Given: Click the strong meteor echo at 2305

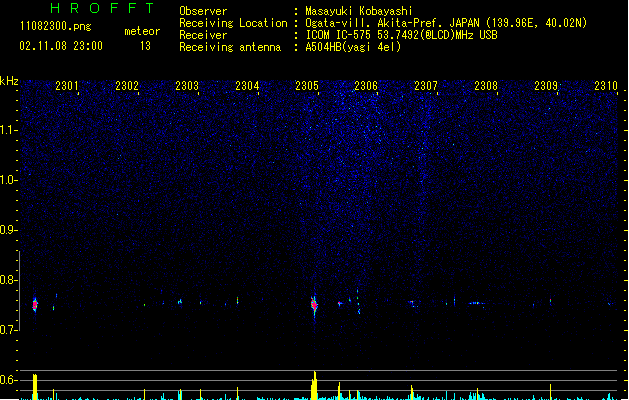Looking at the screenshot, I should coord(314,305).
